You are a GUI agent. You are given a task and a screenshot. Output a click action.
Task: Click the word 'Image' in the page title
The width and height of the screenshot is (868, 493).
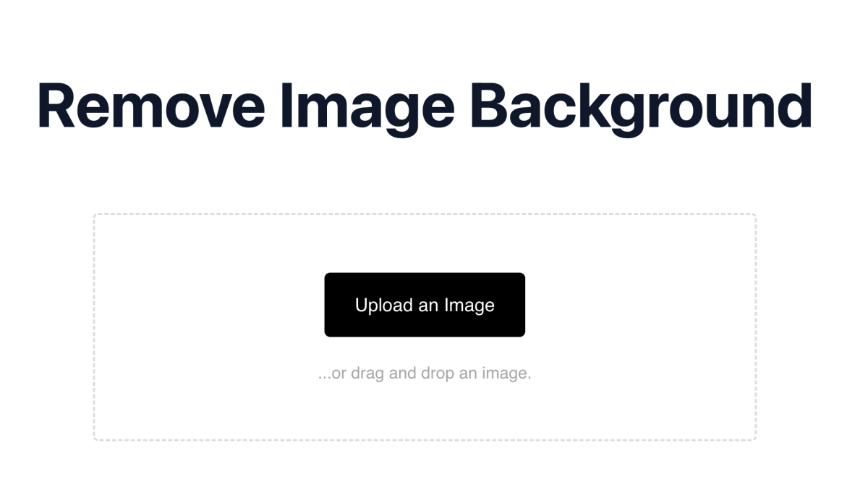pyautogui.click(x=367, y=109)
